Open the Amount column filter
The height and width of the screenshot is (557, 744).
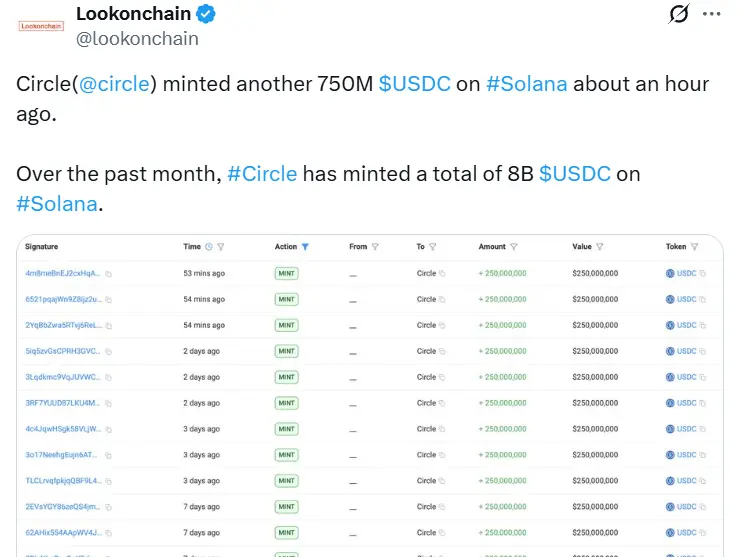point(514,247)
